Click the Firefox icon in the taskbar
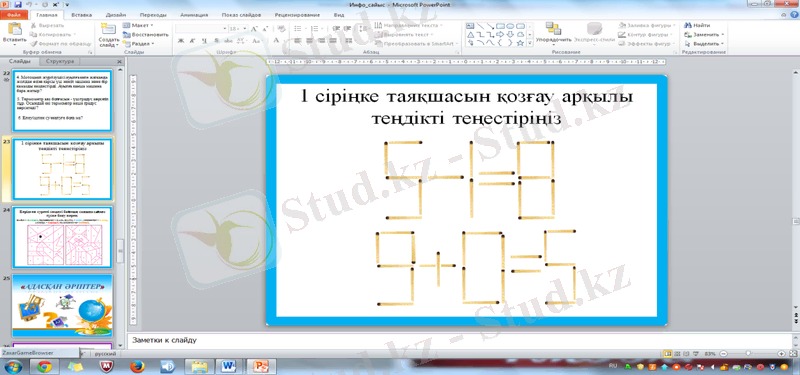Image resolution: width=800 pixels, height=375 pixels. (138, 366)
